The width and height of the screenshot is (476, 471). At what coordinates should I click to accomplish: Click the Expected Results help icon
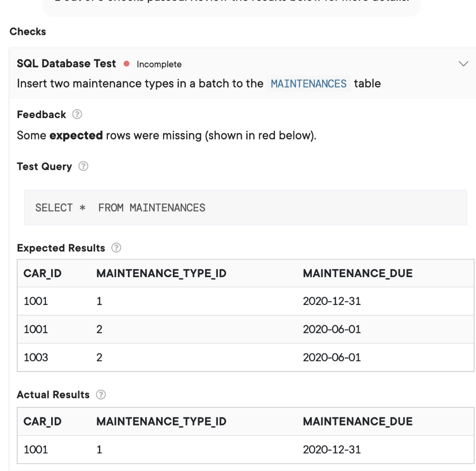(x=116, y=248)
